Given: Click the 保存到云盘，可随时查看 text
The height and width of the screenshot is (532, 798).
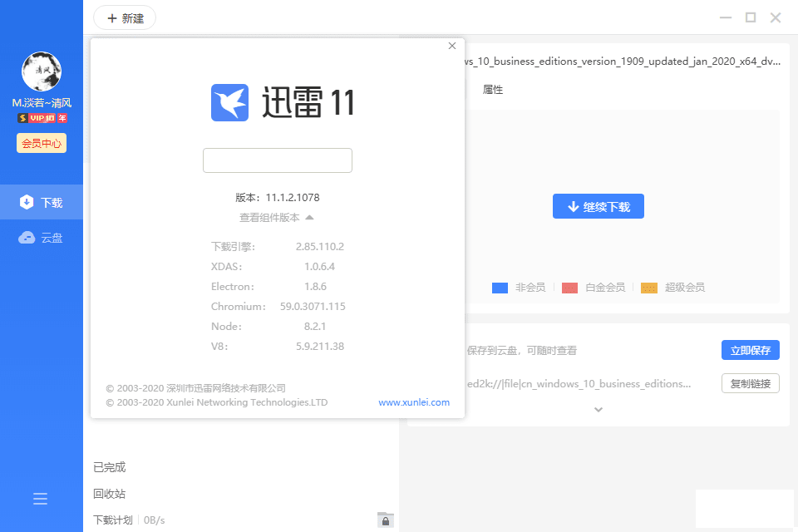Looking at the screenshot, I should click(522, 350).
